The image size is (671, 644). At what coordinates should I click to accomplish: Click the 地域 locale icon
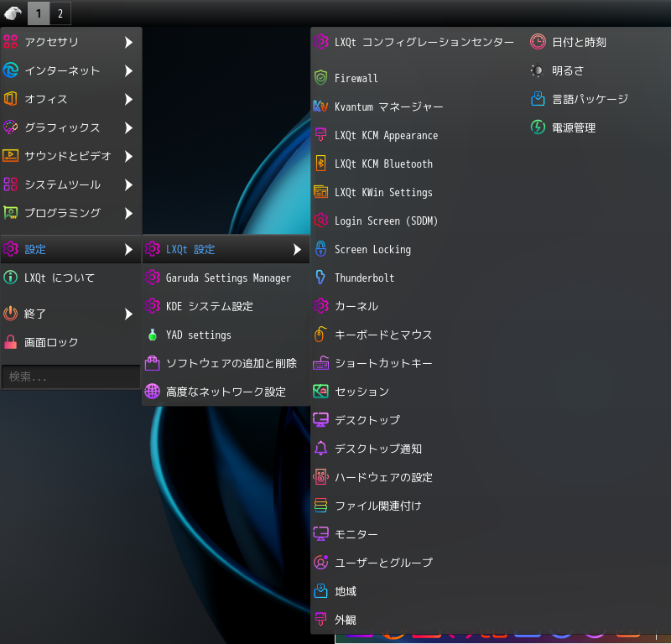click(320, 591)
